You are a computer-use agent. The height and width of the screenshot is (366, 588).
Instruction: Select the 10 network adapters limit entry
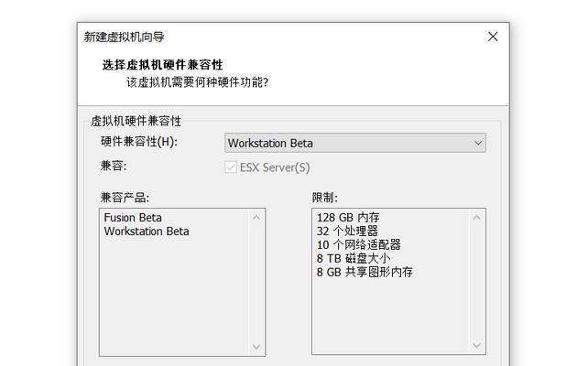pyautogui.click(x=359, y=245)
